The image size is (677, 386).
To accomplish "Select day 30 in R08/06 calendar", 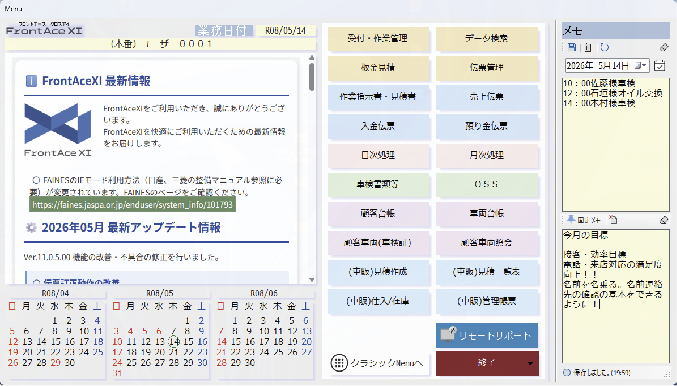I will [250, 362].
